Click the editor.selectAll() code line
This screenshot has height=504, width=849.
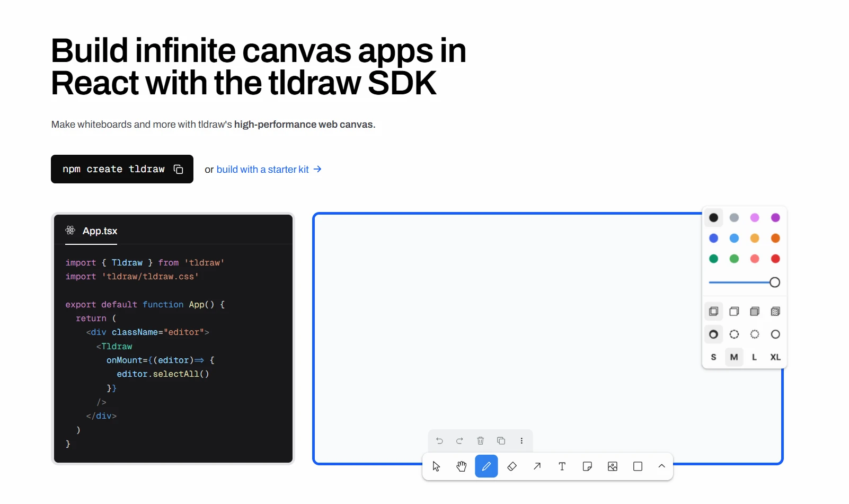[x=163, y=374]
